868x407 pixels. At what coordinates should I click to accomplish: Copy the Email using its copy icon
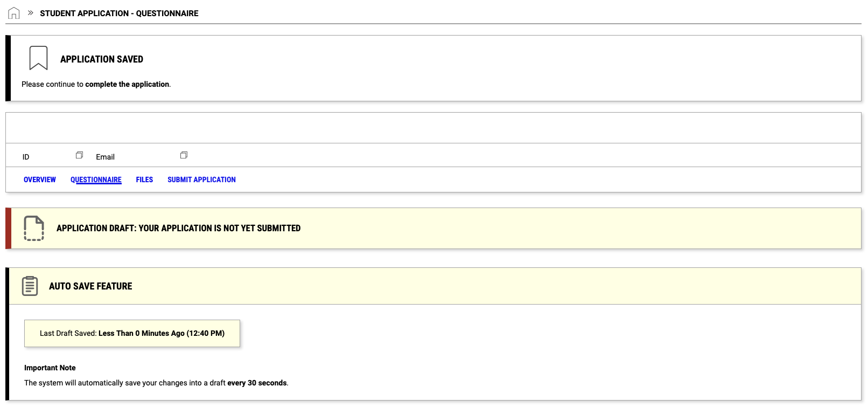tap(184, 155)
